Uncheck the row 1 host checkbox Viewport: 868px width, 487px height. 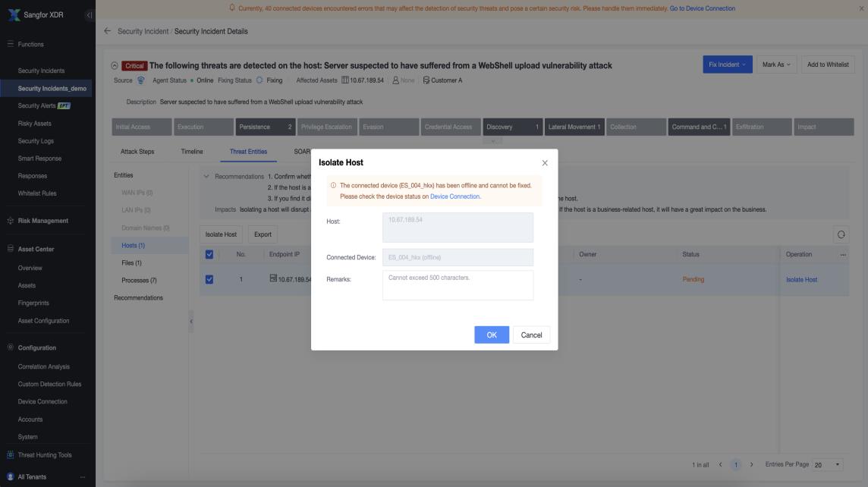209,279
